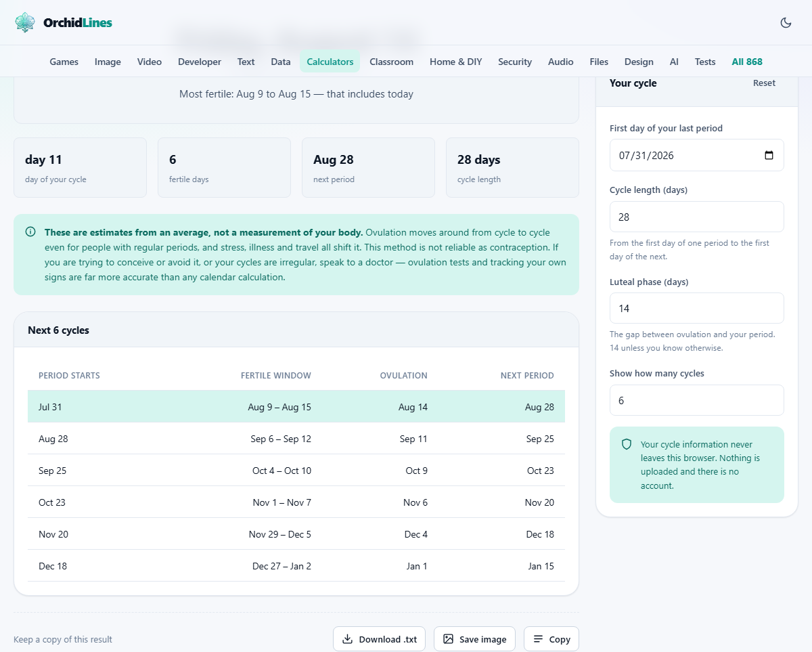Select the Jul 31 period start row

(296, 407)
